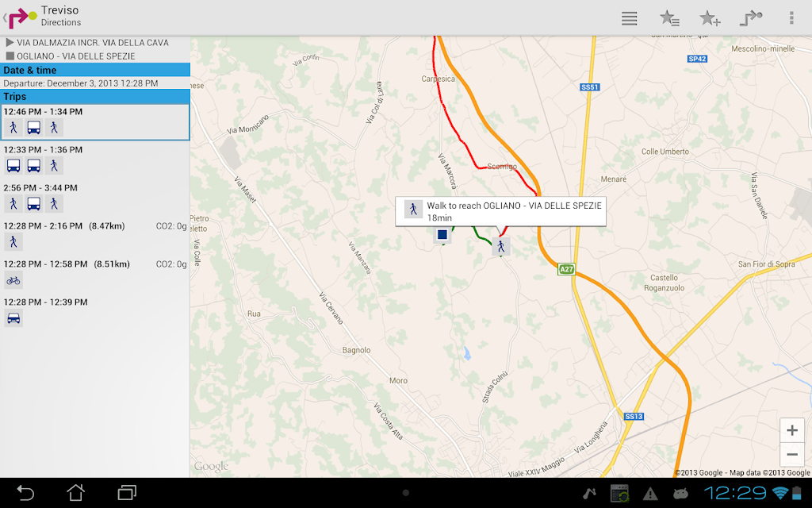Image resolution: width=812 pixels, height=508 pixels.
Task: Zoom in the map with plus button
Action: tap(792, 430)
